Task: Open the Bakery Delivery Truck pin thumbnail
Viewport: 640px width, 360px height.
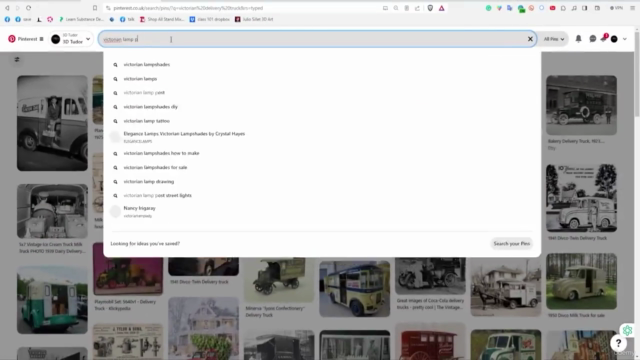Action: (581, 105)
